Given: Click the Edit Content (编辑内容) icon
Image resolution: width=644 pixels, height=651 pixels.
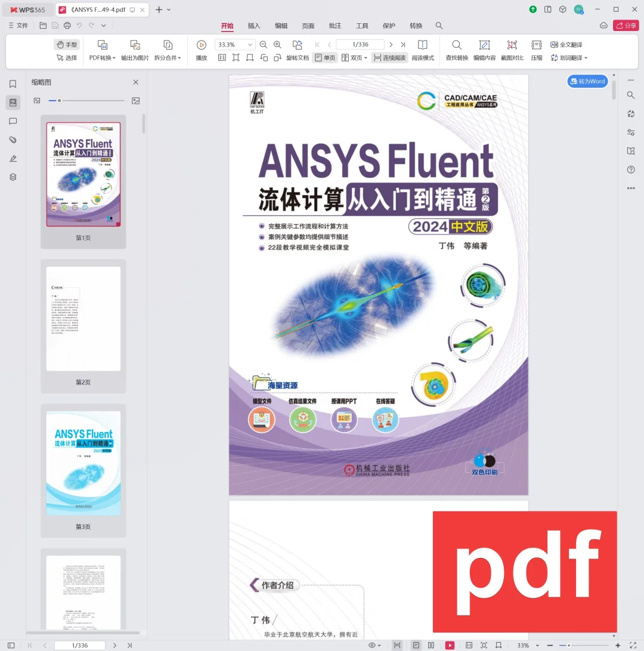Looking at the screenshot, I should tap(484, 45).
